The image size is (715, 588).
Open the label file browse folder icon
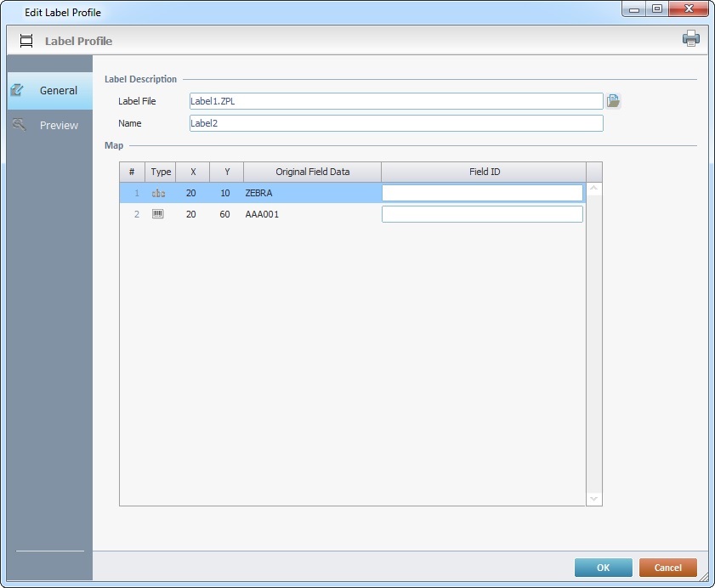tap(613, 101)
